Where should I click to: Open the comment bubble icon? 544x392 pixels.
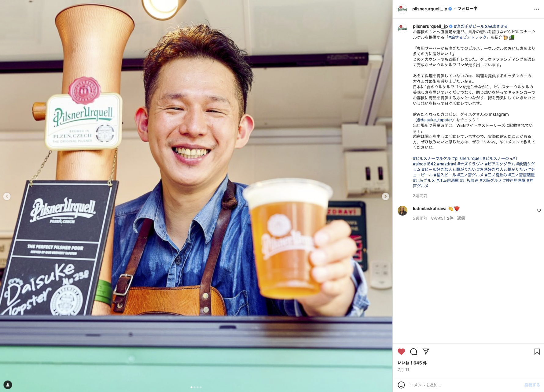(414, 352)
